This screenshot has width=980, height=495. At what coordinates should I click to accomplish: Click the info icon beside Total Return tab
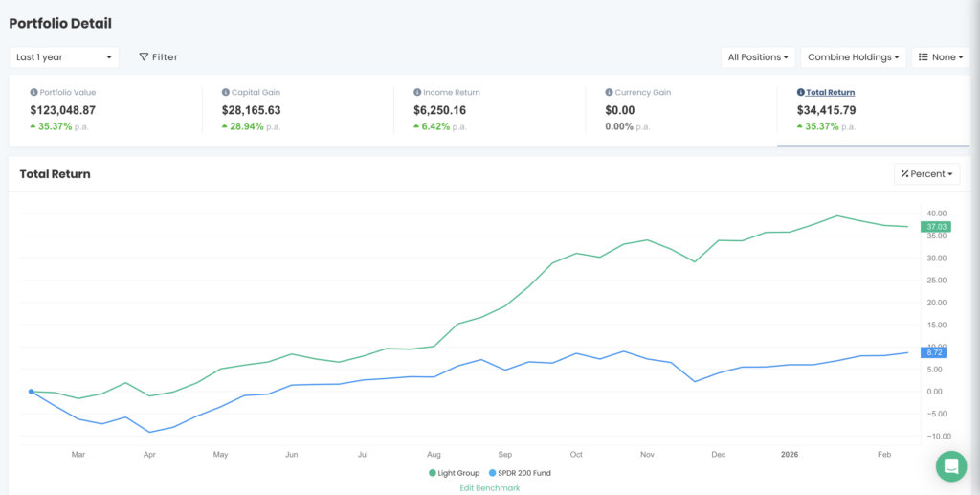(x=800, y=93)
